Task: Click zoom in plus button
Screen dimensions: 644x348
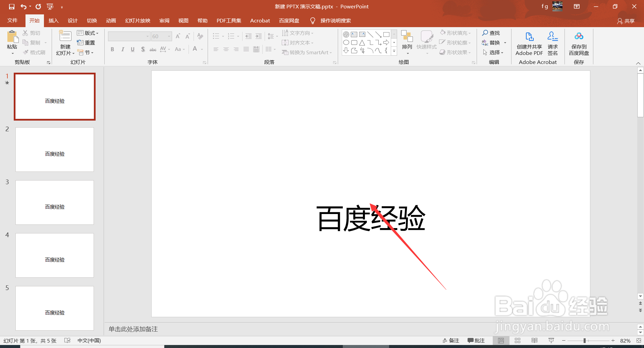Action: tap(613, 341)
